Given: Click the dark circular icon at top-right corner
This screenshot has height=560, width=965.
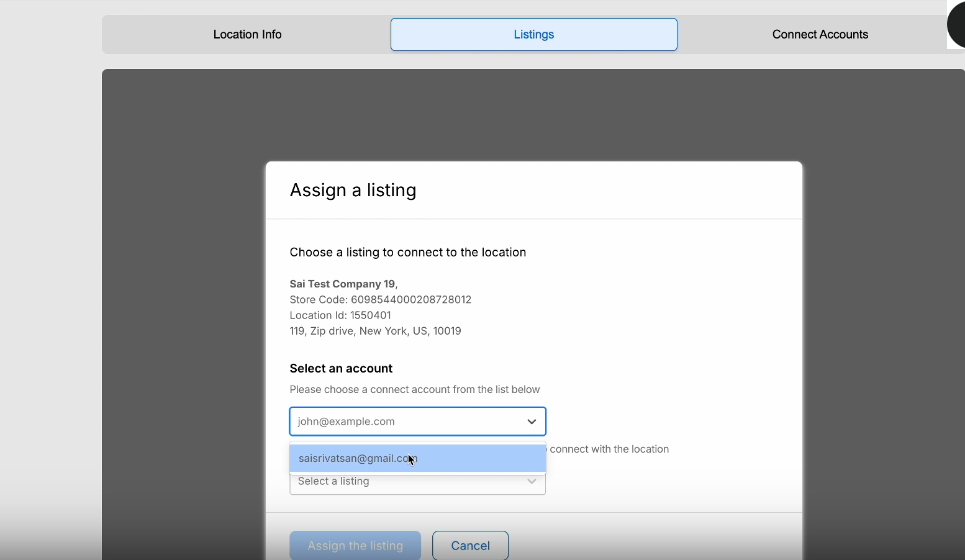Looking at the screenshot, I should (x=958, y=25).
